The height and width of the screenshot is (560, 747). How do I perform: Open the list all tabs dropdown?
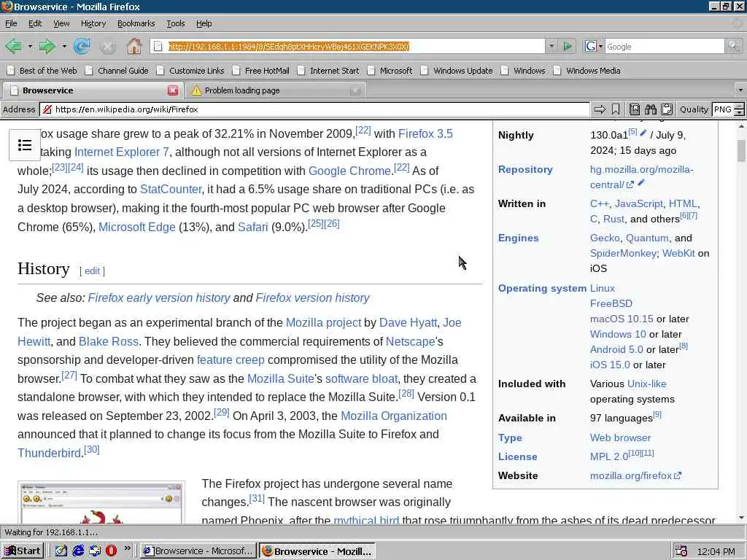740,90
